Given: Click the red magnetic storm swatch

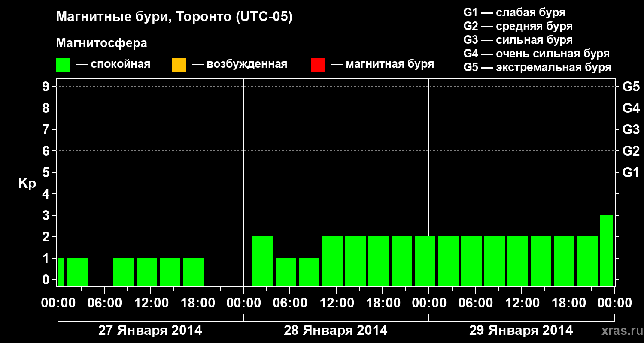Looking at the screenshot, I should [x=318, y=65].
